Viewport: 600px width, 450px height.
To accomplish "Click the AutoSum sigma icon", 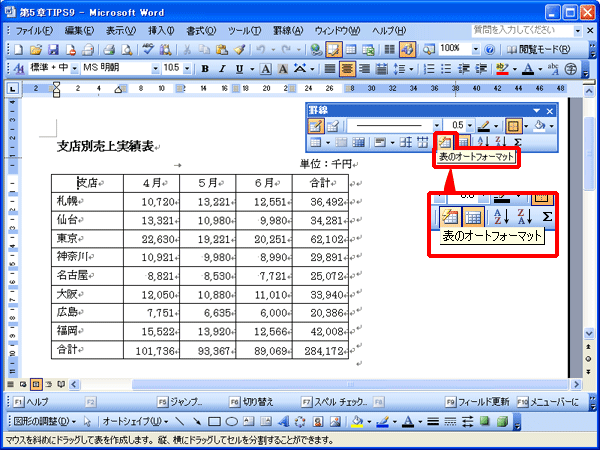I will pos(517,142).
